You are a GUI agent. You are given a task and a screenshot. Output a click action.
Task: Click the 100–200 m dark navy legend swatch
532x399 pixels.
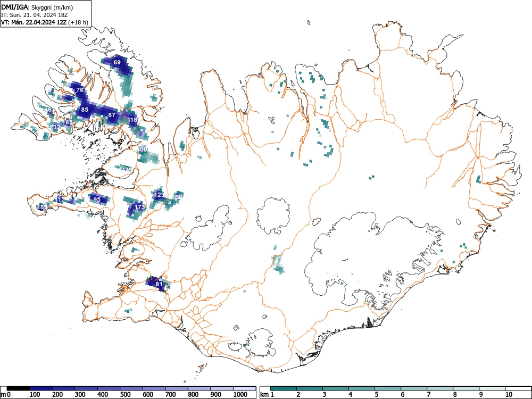coord(41,388)
